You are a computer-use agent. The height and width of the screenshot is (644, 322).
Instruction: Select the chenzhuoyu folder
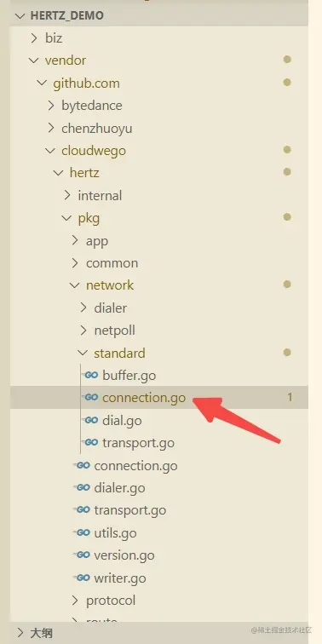(x=96, y=128)
